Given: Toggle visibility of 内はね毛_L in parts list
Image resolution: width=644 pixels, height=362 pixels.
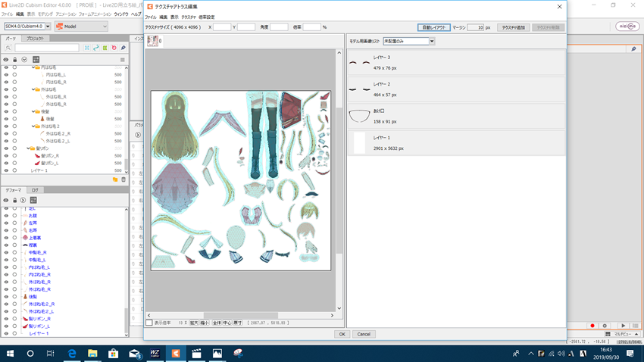Looking at the screenshot, I should coord(6,75).
